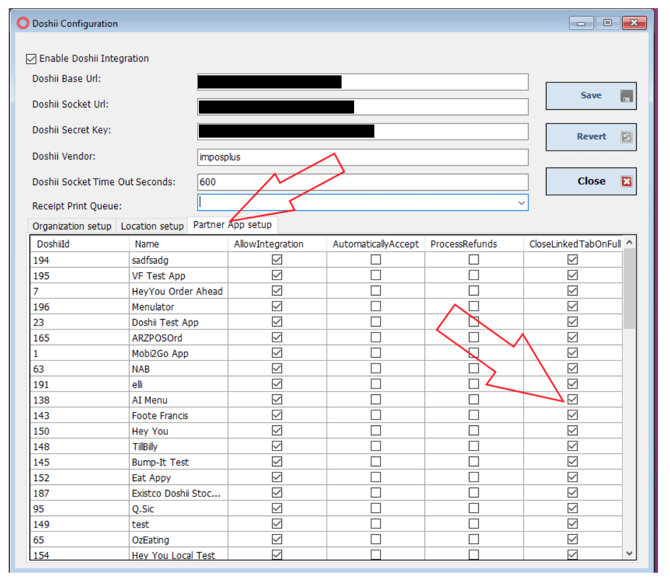Click the ProcessRefunds column header
Image resolution: width=670 pixels, height=580 pixels.
coord(474,244)
